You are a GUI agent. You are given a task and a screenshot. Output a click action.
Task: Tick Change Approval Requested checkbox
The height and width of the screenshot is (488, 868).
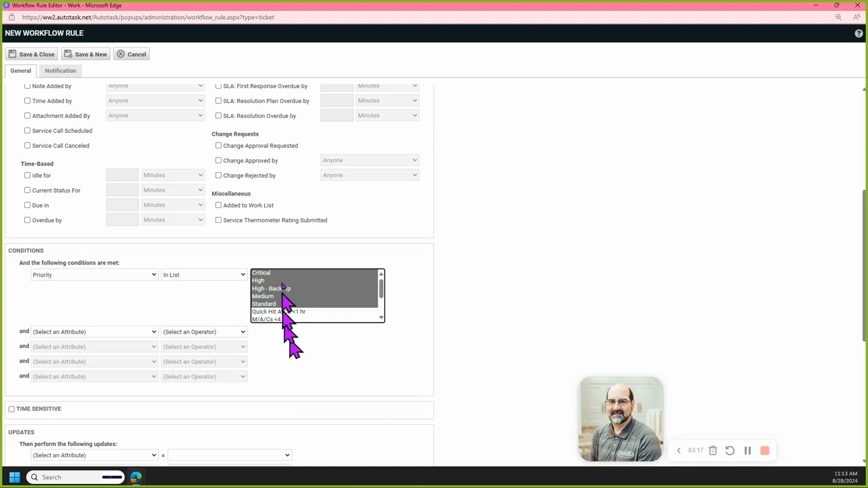click(x=218, y=146)
